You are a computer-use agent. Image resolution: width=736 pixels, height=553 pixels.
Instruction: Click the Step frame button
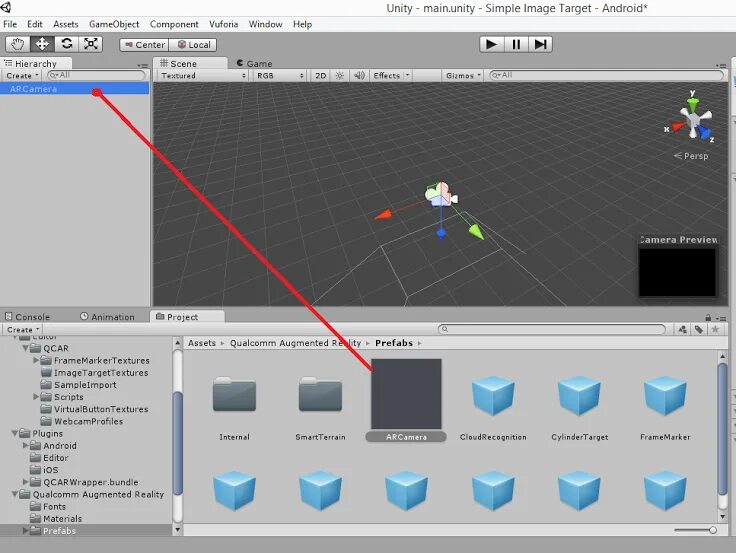pos(540,44)
